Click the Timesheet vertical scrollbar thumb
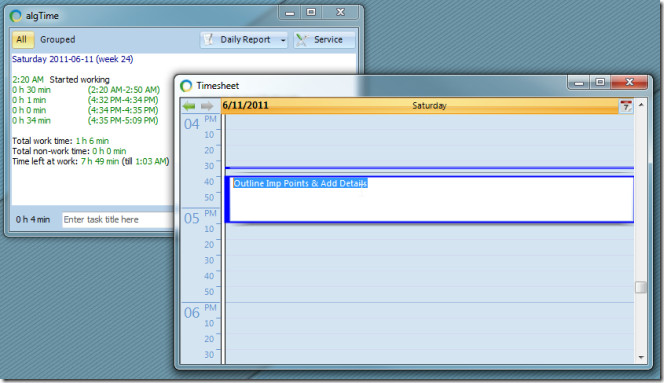Image resolution: width=664 pixels, height=383 pixels. point(641,287)
